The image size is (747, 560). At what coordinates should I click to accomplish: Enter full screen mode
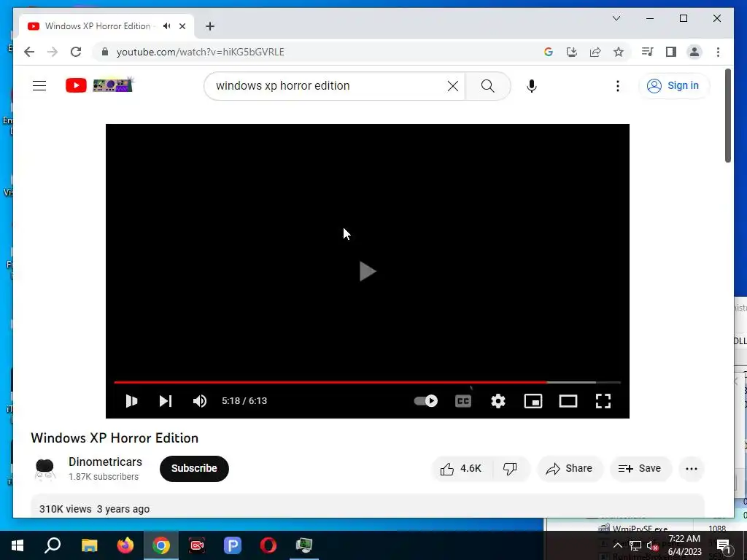pos(603,401)
